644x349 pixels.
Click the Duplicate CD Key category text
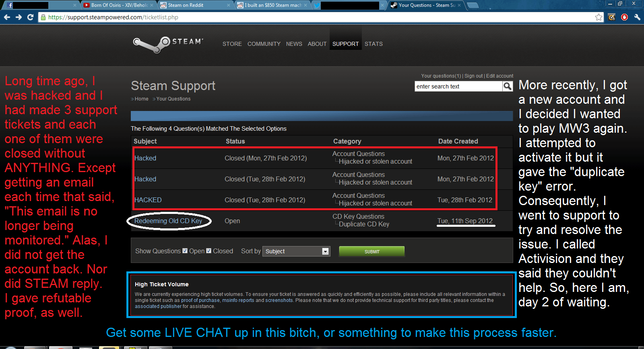click(x=364, y=224)
